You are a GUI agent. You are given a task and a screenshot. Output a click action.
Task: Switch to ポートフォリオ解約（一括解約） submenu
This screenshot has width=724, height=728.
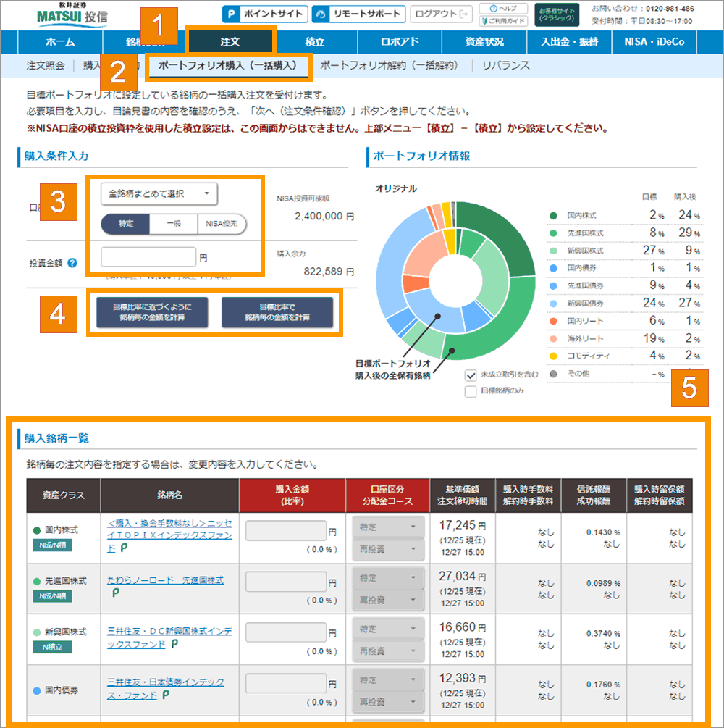coord(389,65)
